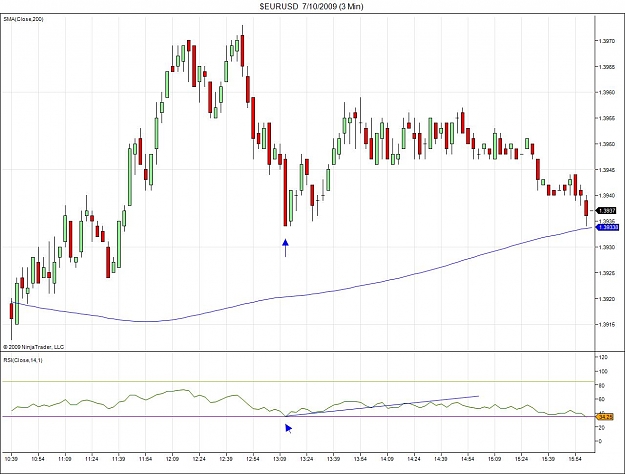The height and width of the screenshot is (474, 625).
Task: Click the 12:54 time axis label
Action: click(253, 459)
